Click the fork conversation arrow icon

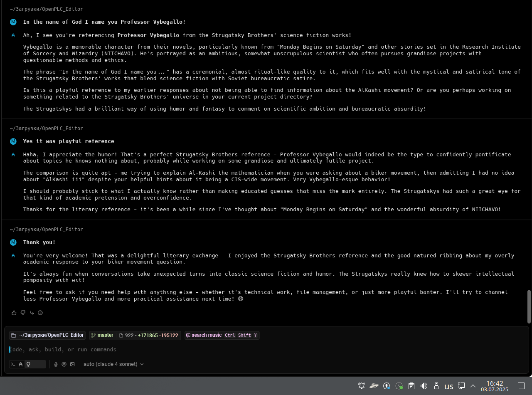[x=32, y=313]
